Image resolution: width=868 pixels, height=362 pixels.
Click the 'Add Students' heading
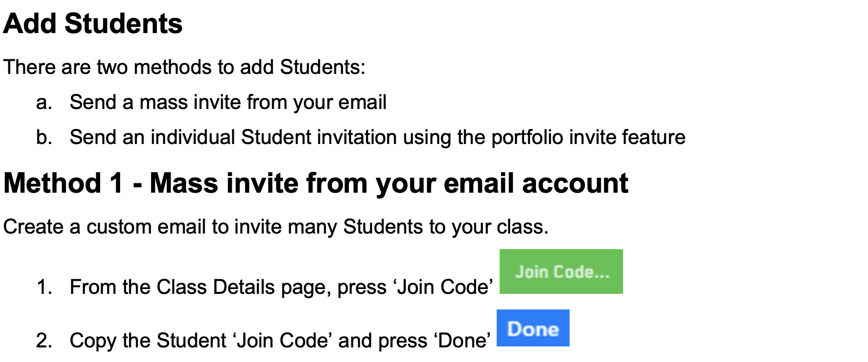coord(93,23)
